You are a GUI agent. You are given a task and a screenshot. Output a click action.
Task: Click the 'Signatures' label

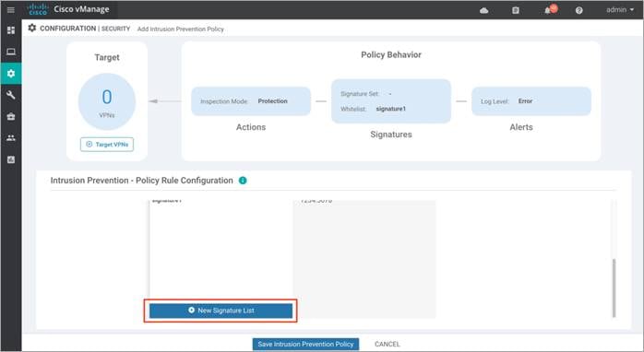pos(391,135)
